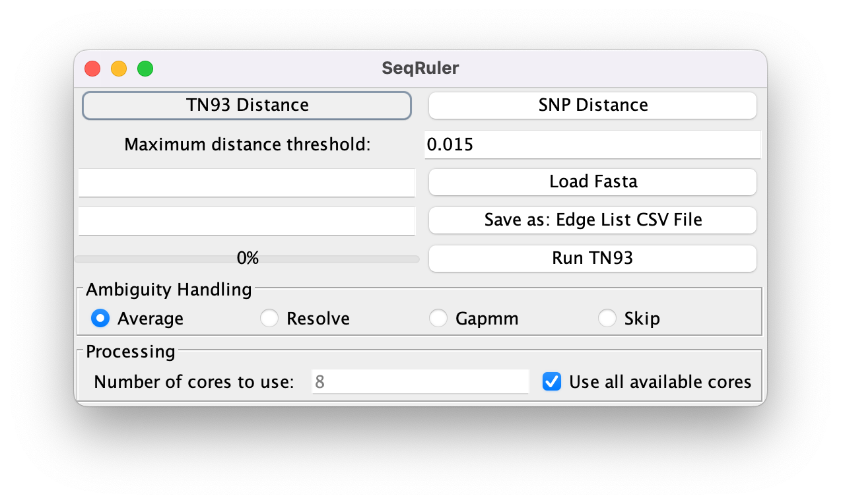Click the Run TN93 button

click(x=592, y=258)
